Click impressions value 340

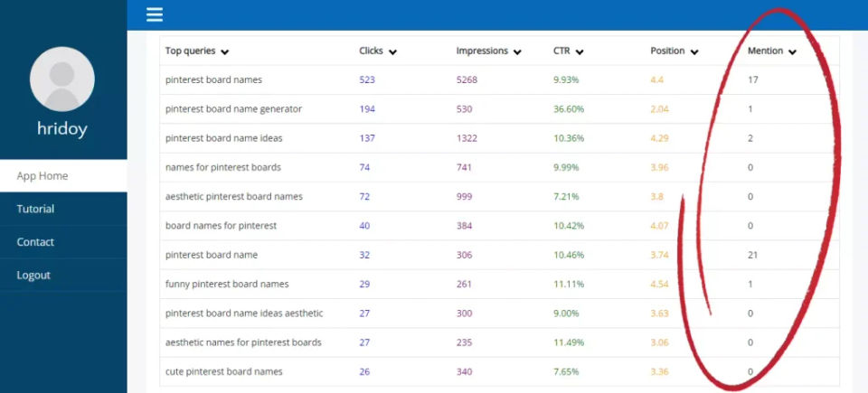pos(465,372)
